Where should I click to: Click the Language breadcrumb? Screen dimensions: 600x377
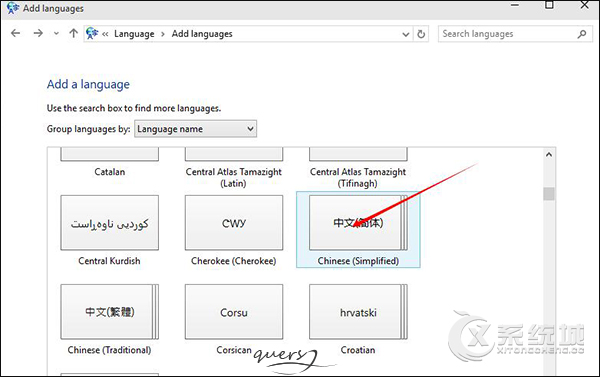coord(134,34)
